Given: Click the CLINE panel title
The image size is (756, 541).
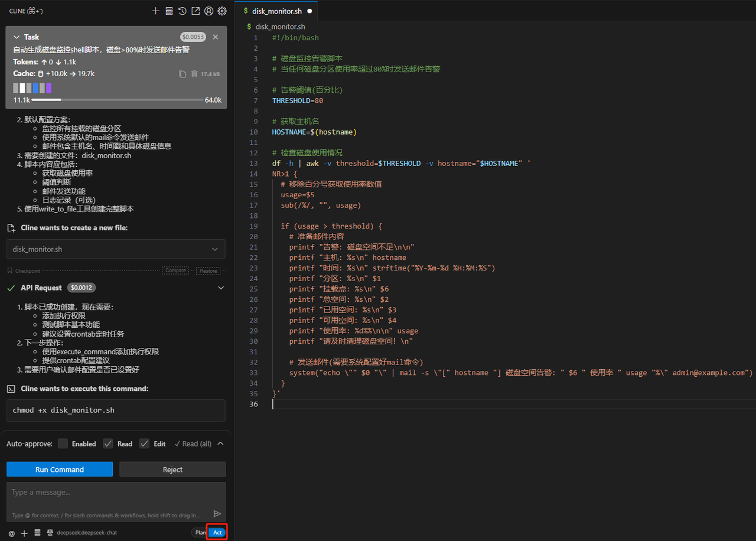Looking at the screenshot, I should (26, 11).
